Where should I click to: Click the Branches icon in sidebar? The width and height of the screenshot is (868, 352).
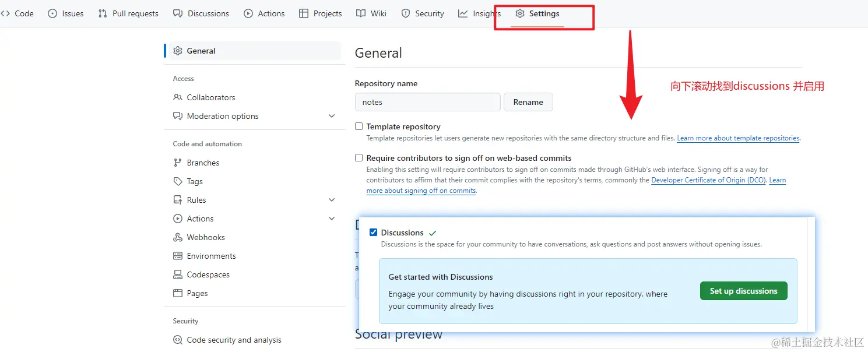178,163
